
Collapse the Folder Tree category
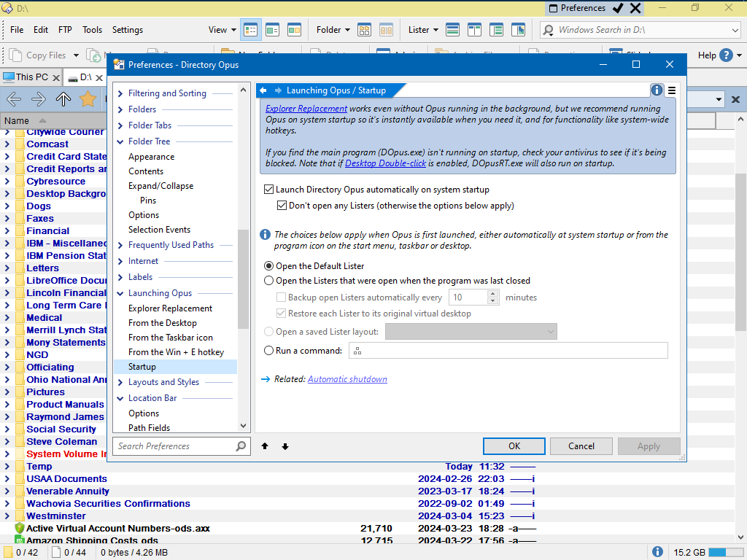tap(120, 141)
